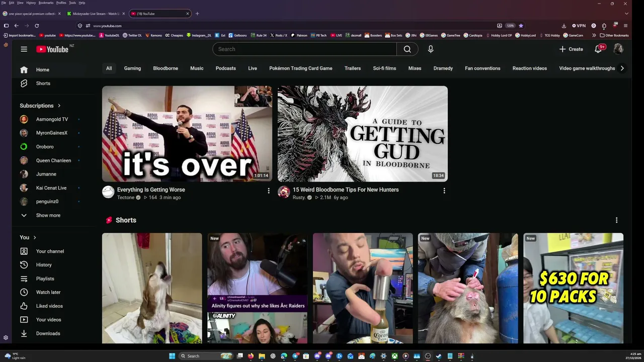Open the account avatar menu
This screenshot has width=644, height=362.
coord(618,49)
